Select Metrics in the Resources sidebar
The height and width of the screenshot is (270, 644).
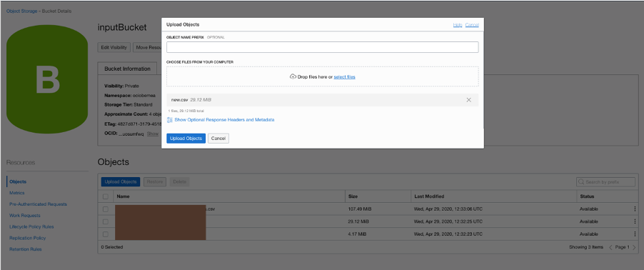pyautogui.click(x=17, y=193)
